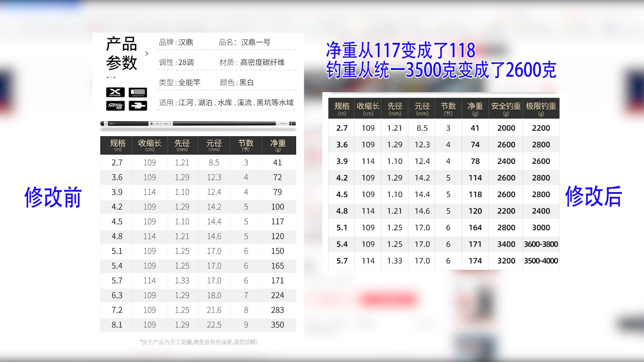Click safe load 3400 in right table
644x362 pixels.
pos(506,244)
